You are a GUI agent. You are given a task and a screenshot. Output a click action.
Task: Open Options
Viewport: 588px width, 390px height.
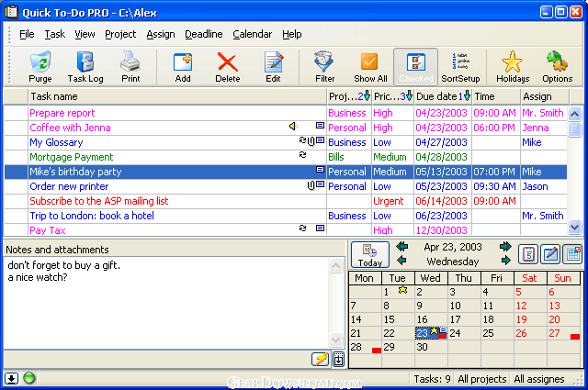click(x=558, y=67)
